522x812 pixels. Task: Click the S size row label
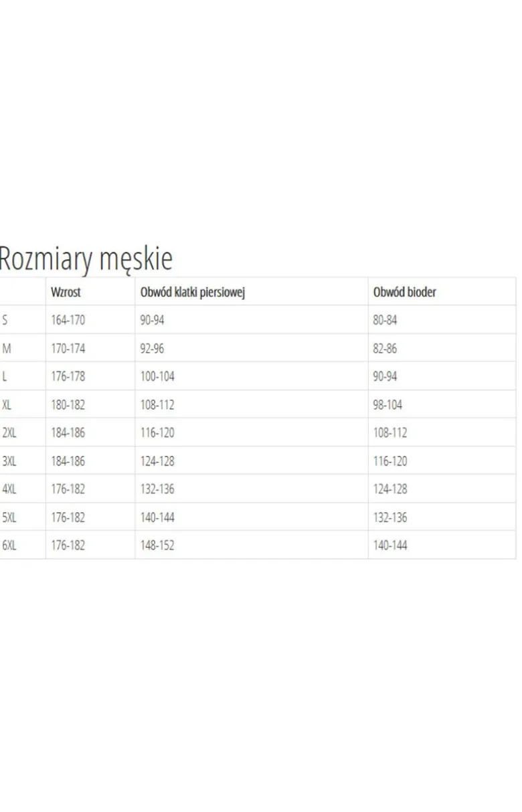[x=5, y=320]
